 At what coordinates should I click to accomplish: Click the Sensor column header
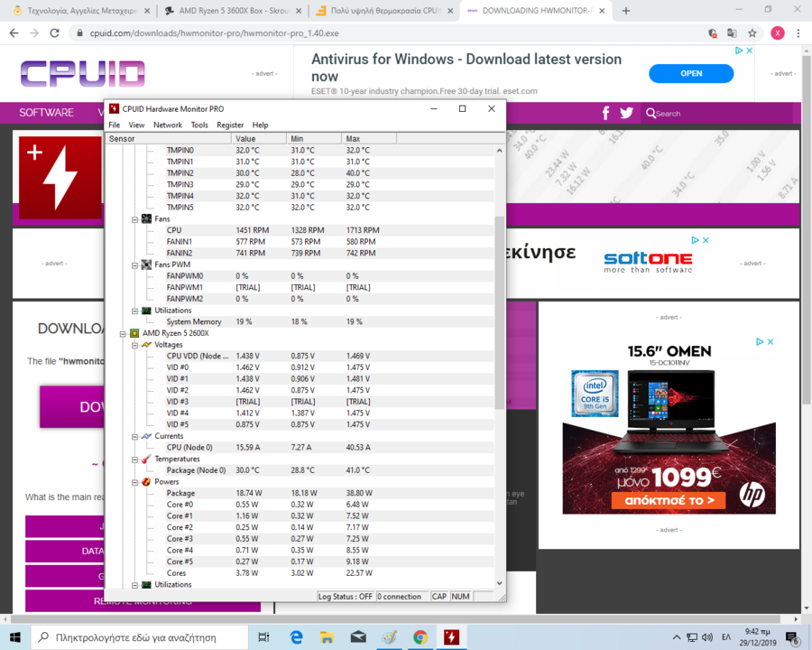[x=169, y=139]
